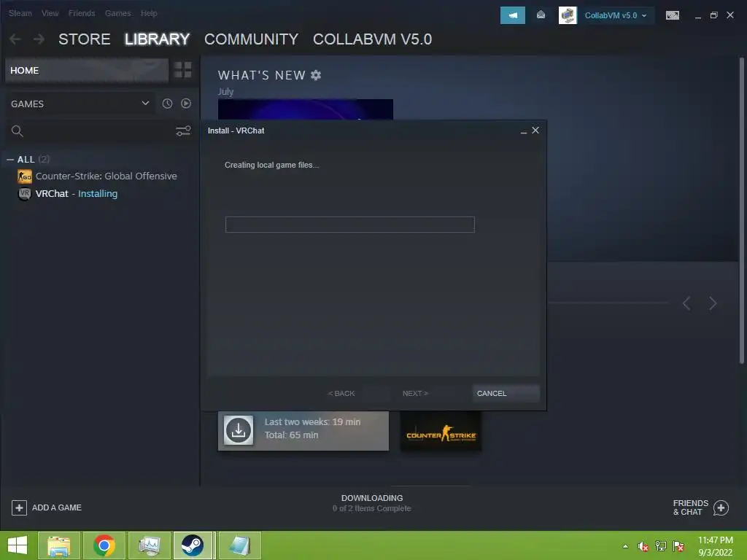The width and height of the screenshot is (747, 560).
Task: Switch library to grid collections view
Action: (x=182, y=70)
